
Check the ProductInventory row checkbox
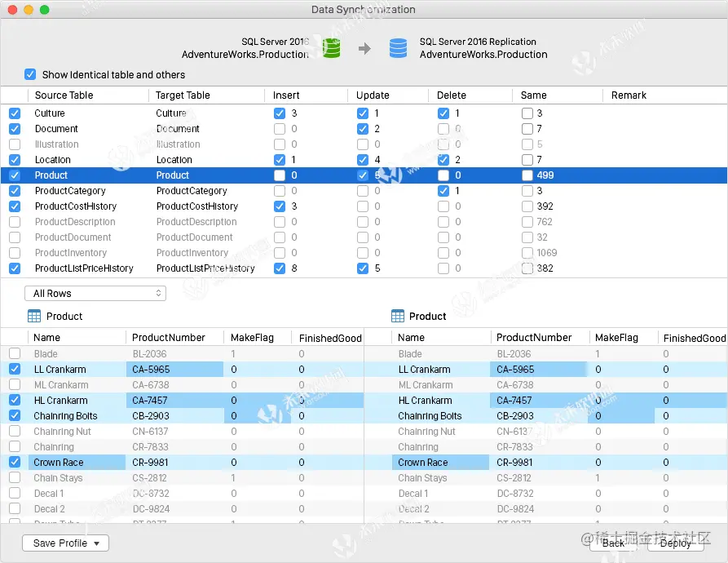(x=15, y=253)
